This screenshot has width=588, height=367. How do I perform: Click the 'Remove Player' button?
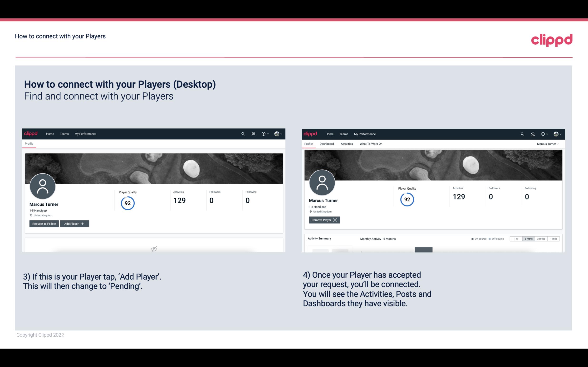[323, 220]
